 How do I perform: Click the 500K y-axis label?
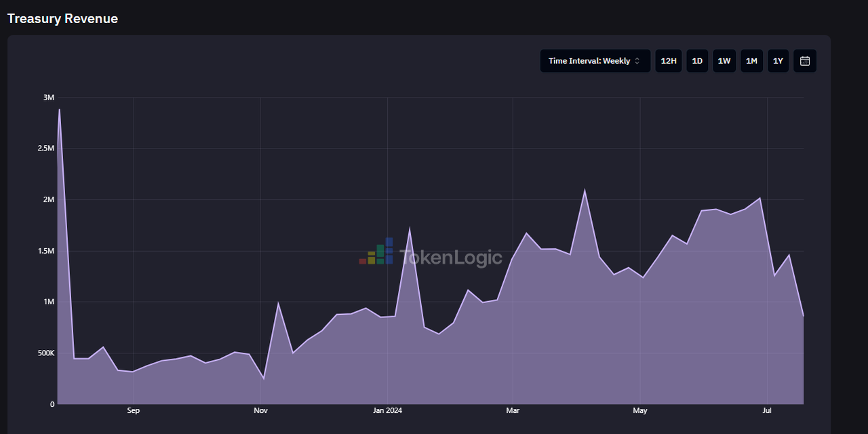[45, 353]
